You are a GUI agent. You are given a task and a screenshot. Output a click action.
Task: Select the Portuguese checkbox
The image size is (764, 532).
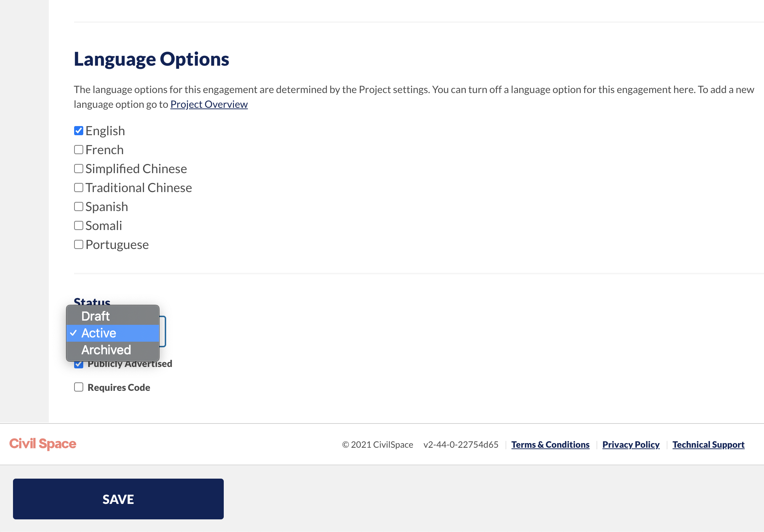point(79,244)
